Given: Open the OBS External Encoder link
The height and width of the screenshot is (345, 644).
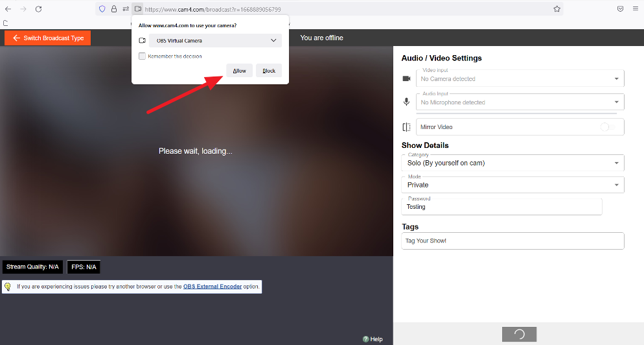Looking at the screenshot, I should pos(213,286).
